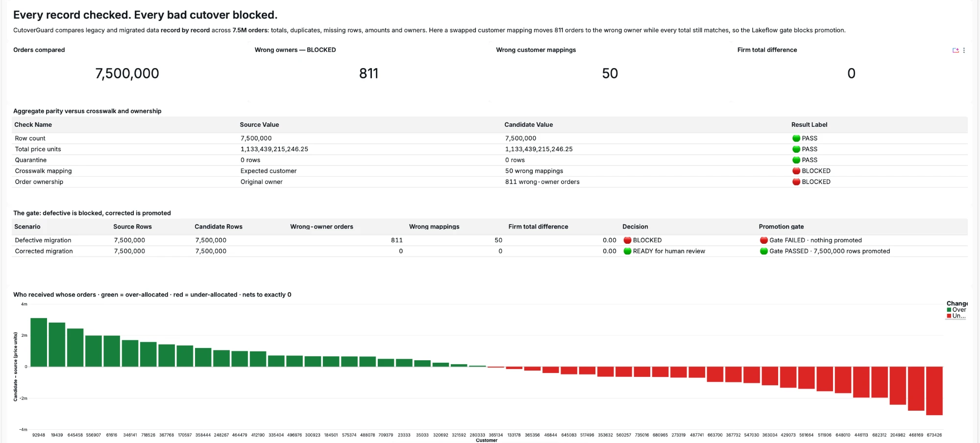Click the red Gate FAILED status dot
The image size is (980, 443).
764,240
